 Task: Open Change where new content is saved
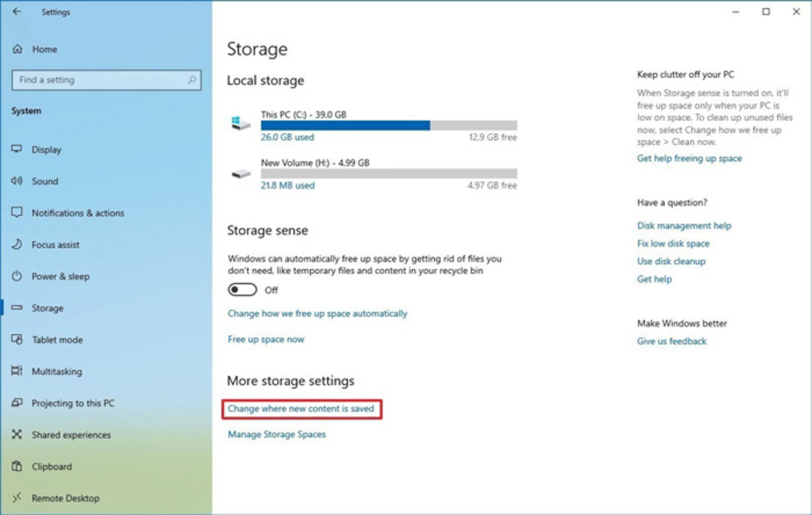point(301,408)
